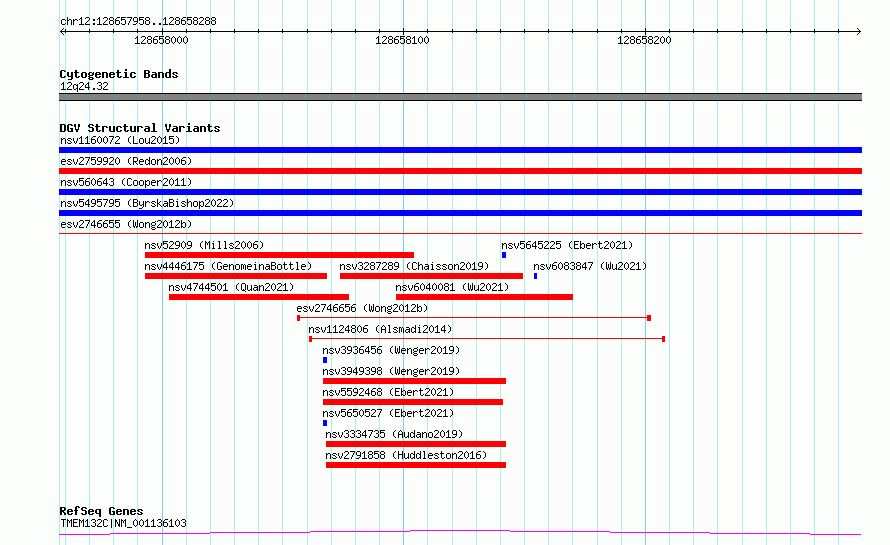Click the left arrow end of the ruler
Screen dimensions: 890x545
[x=62, y=32]
